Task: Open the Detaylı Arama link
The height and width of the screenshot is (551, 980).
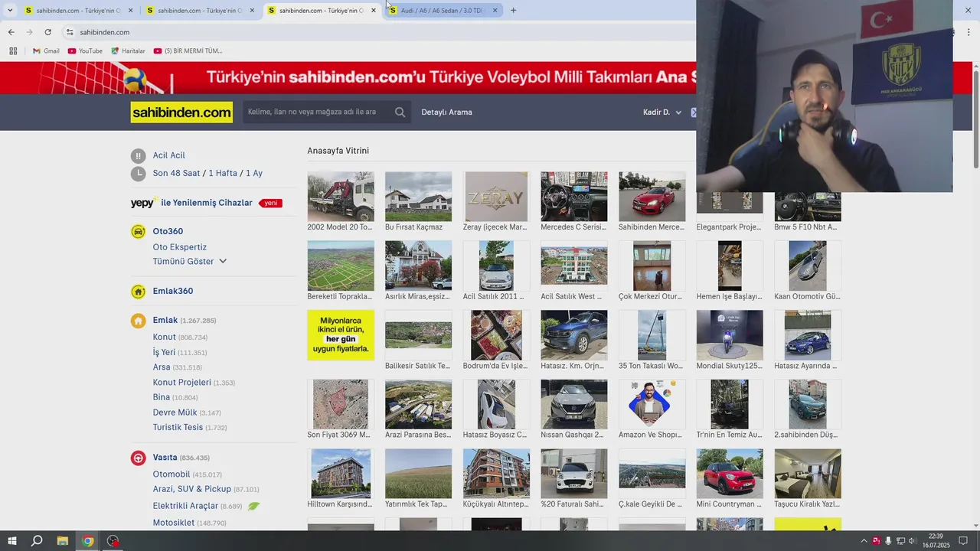Action: pyautogui.click(x=446, y=112)
